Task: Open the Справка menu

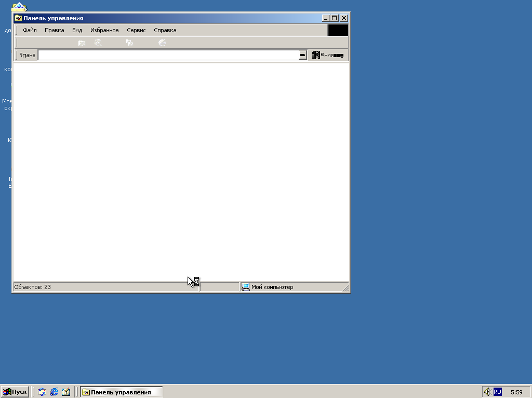Action: click(x=165, y=30)
